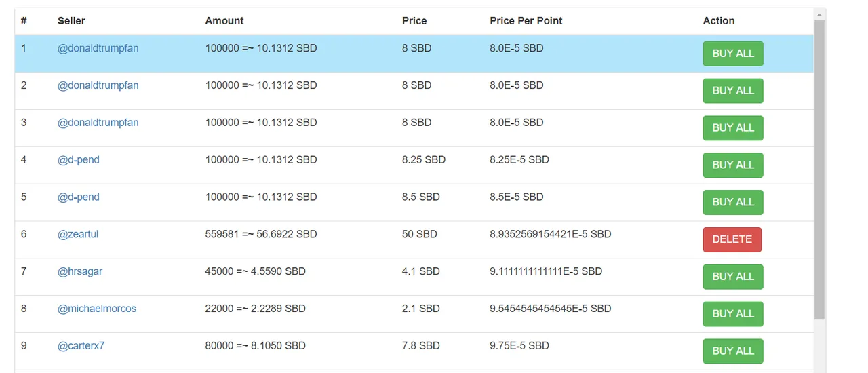The image size is (868, 373).
Task: Buy all from @hrsagar
Action: (x=733, y=277)
